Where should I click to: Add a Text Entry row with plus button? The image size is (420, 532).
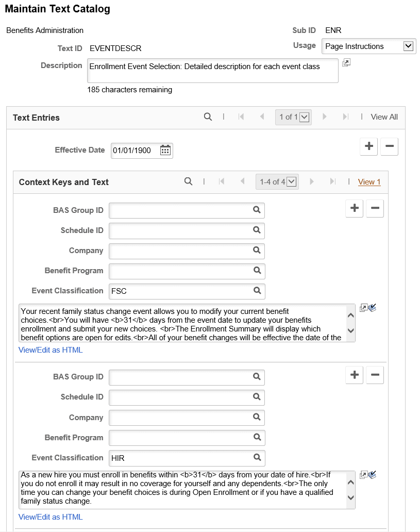[368, 146]
